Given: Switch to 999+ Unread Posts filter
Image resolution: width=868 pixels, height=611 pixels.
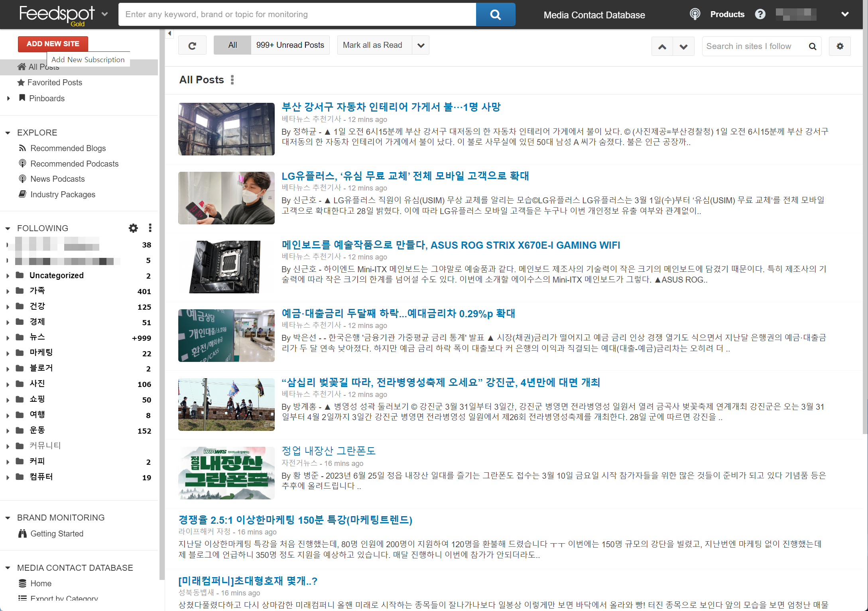Looking at the screenshot, I should (x=290, y=45).
